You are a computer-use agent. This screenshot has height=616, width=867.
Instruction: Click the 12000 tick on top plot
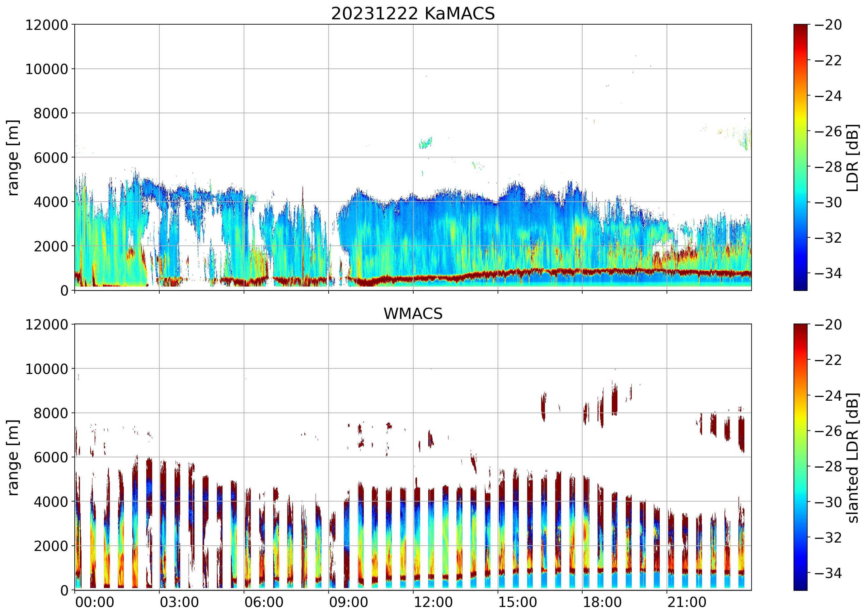47,25
